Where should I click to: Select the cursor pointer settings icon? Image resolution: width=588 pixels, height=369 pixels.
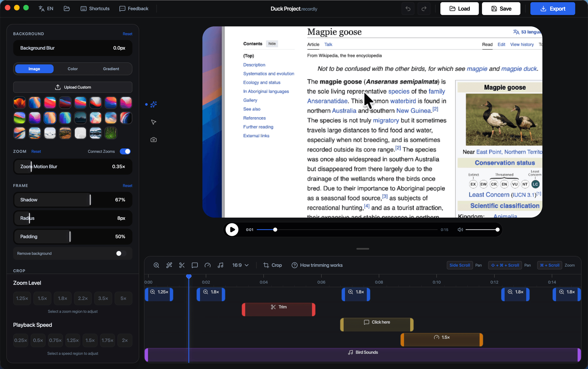click(x=153, y=122)
